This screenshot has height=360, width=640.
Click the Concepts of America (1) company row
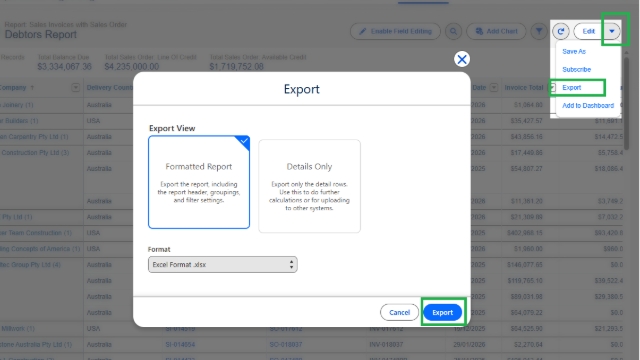pyautogui.click(x=40, y=249)
